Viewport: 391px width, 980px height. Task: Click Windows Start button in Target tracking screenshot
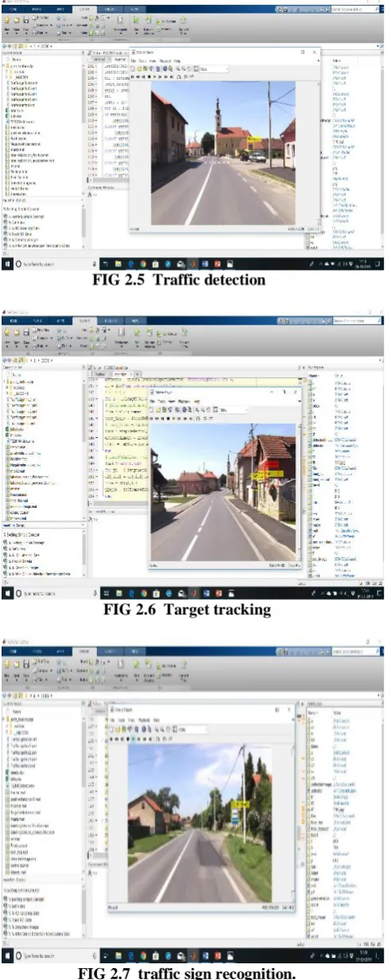click(x=9, y=593)
